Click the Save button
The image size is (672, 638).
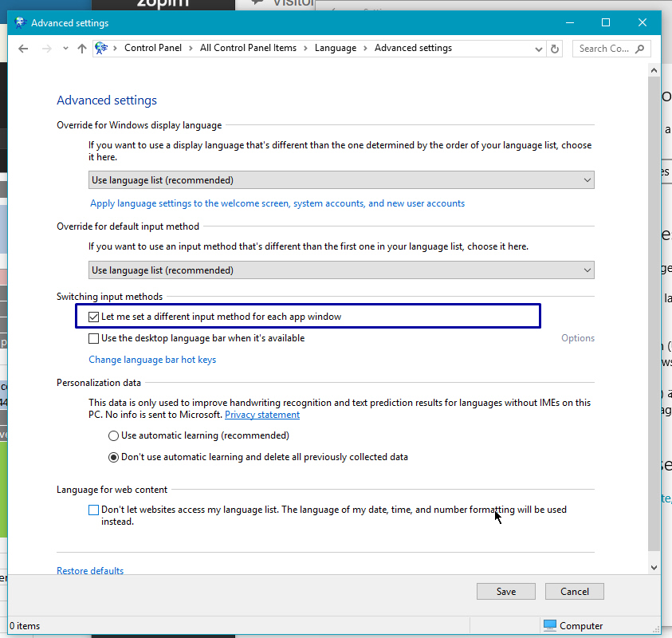pos(506,592)
